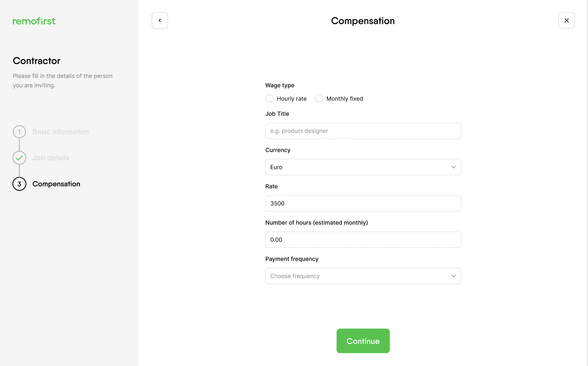Click the green checkmark step icon
The width and height of the screenshot is (588, 366).
tap(19, 158)
